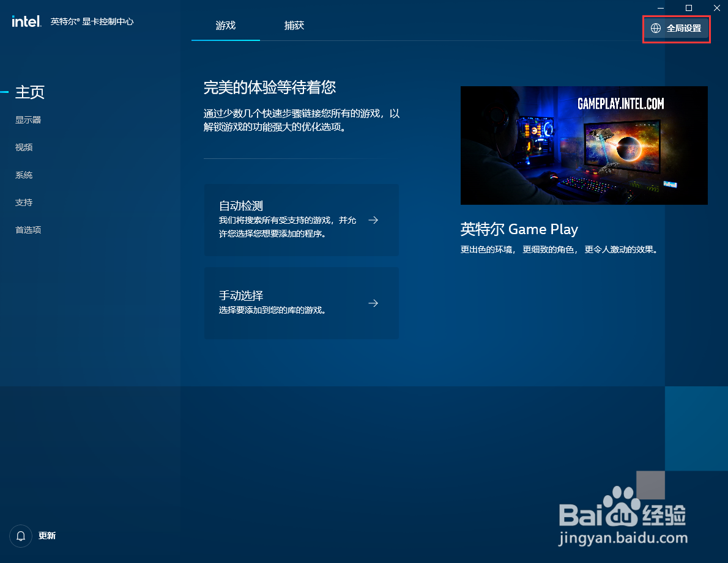Image resolution: width=728 pixels, height=563 pixels.
Task: Click the bell notification icon
Action: tap(21, 536)
